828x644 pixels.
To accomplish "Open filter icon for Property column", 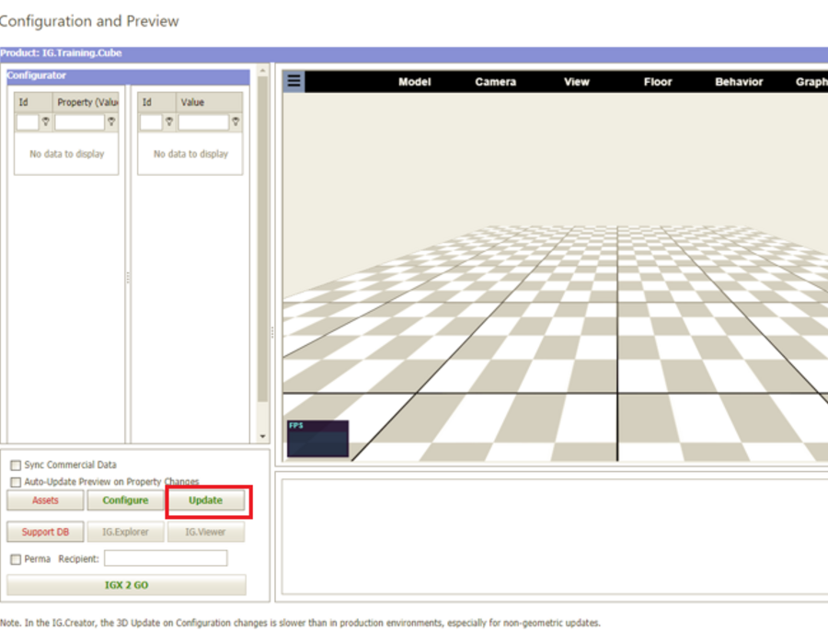I will click(111, 121).
